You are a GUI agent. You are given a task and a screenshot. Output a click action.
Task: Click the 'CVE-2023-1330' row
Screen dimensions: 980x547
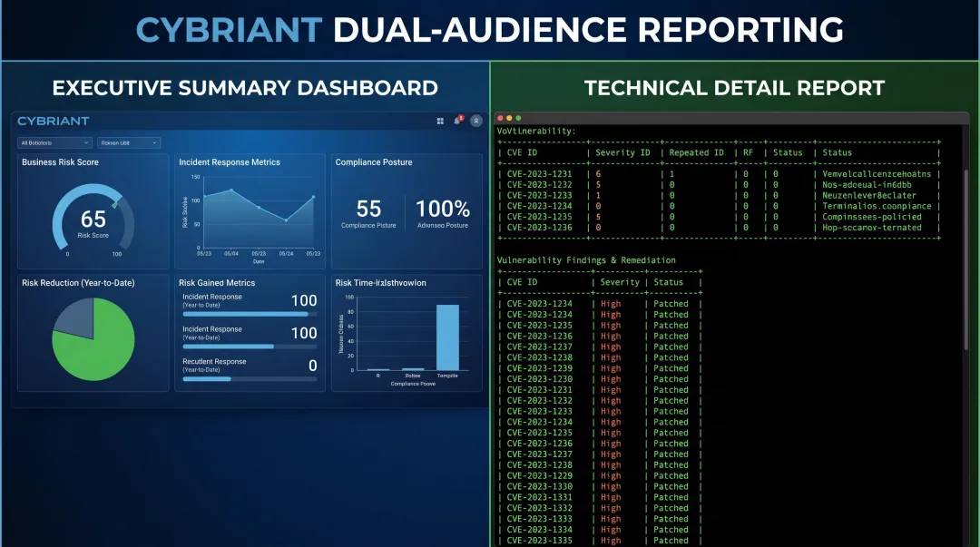click(600, 486)
